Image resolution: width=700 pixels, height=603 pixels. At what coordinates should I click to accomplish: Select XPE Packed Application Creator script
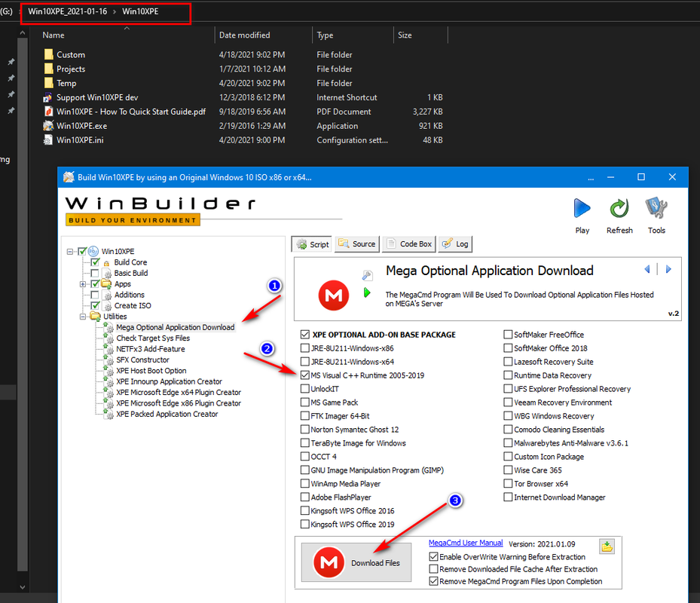[167, 414]
